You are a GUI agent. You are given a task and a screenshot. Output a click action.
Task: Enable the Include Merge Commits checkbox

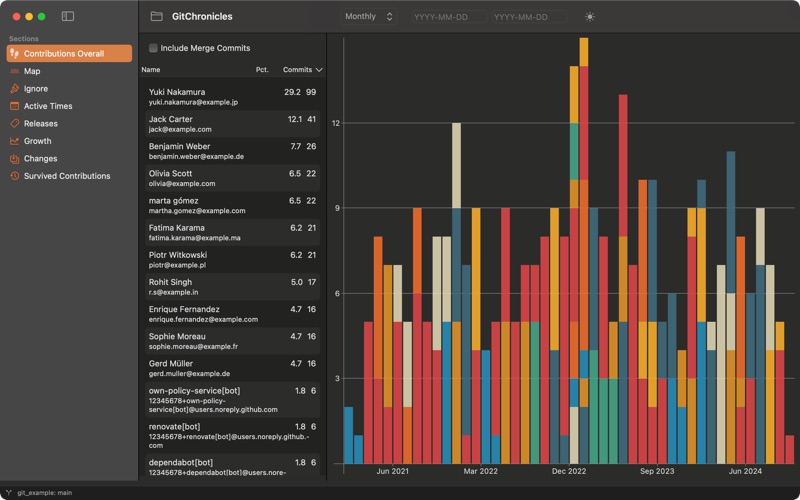pos(153,48)
